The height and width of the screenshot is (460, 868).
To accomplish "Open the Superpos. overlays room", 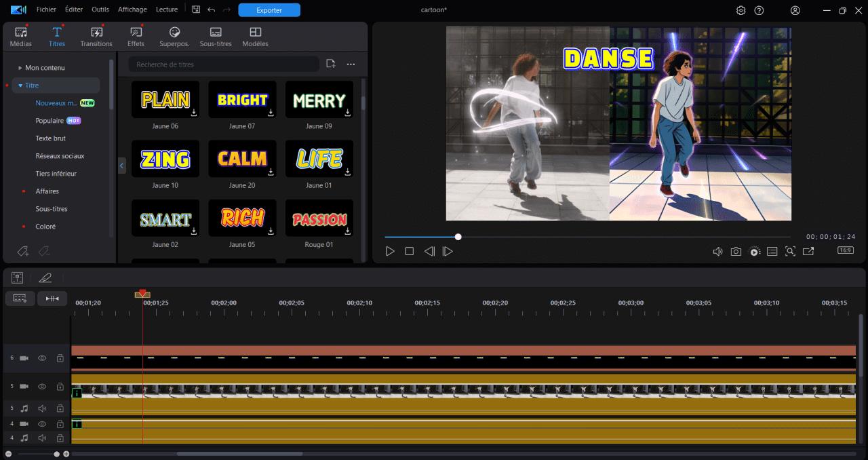I will [x=174, y=37].
